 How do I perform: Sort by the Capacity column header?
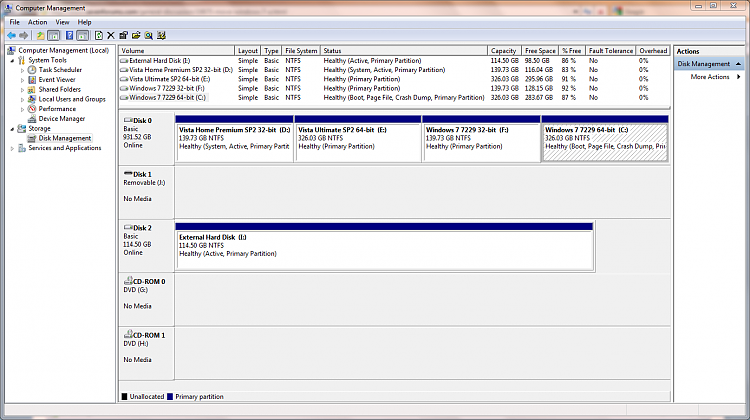(504, 51)
